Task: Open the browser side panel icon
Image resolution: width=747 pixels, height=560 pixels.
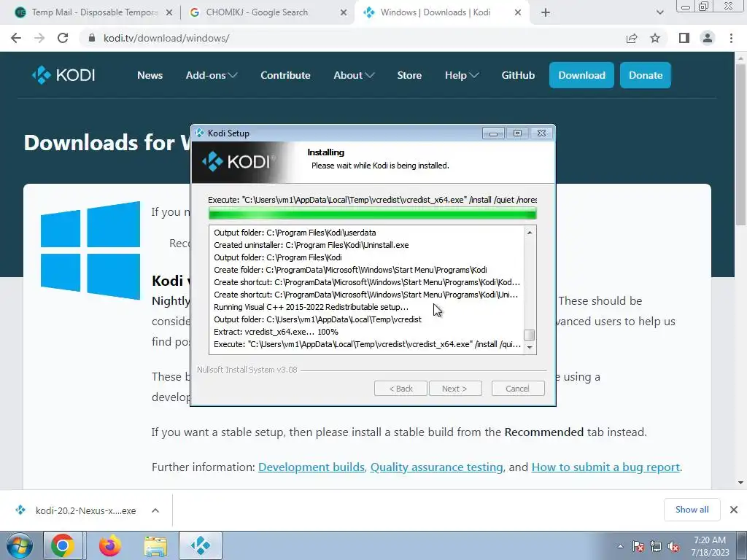Action: 684,38
